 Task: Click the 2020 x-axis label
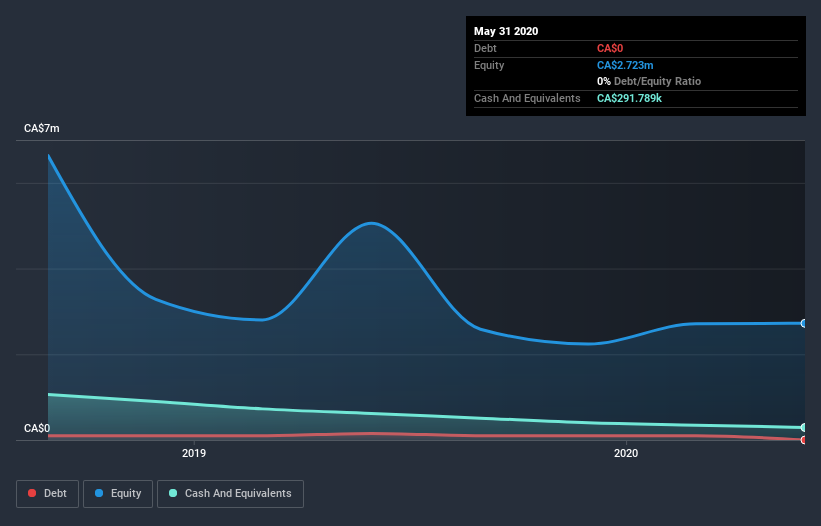coord(626,453)
